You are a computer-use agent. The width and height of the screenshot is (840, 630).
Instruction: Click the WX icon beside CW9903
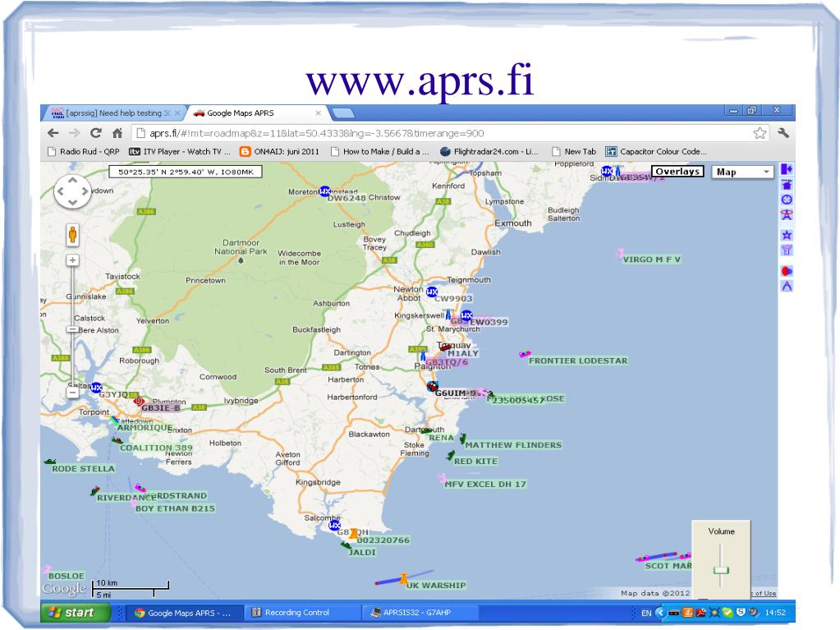(432, 292)
